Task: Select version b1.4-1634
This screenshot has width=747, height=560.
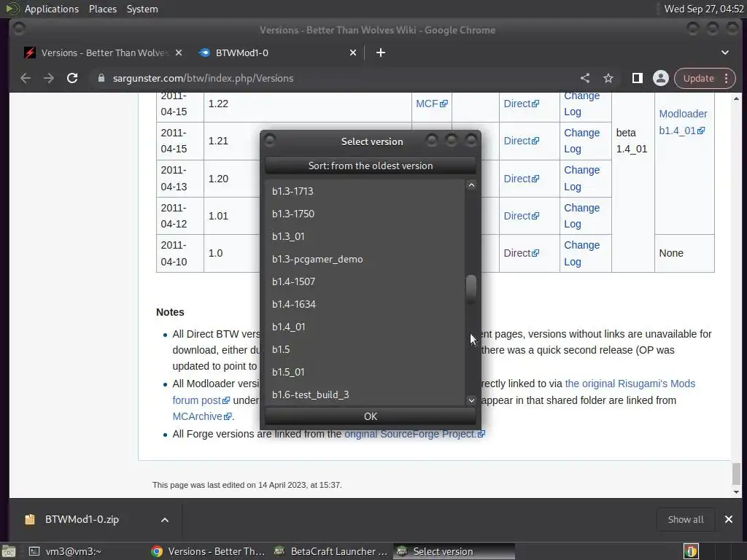Action: (365, 304)
